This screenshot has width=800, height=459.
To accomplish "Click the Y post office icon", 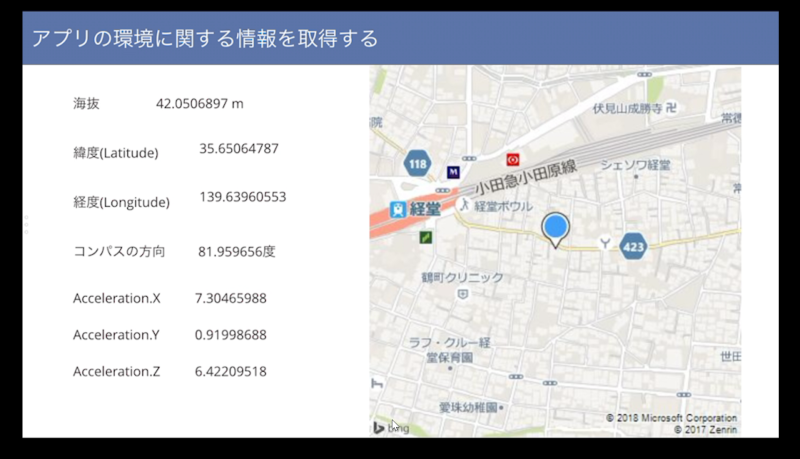I will (x=605, y=243).
